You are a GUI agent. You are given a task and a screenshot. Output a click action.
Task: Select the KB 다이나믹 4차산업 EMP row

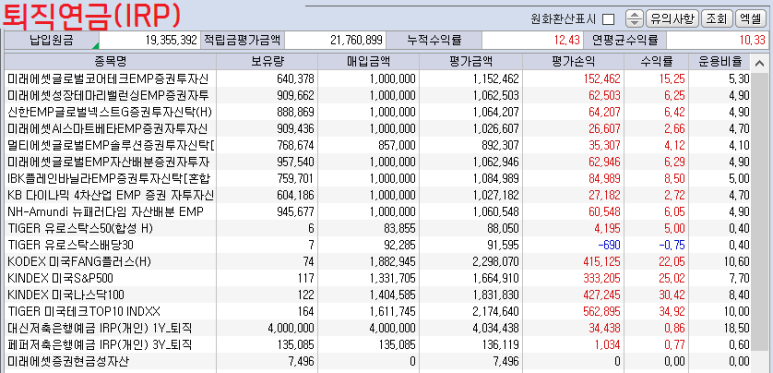pyautogui.click(x=377, y=195)
